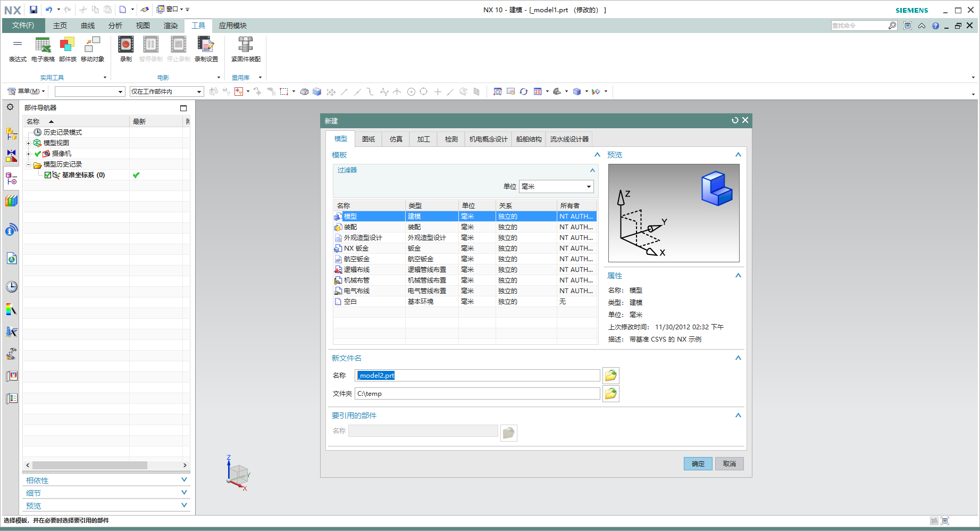The image size is (980, 531).
Task: Open the 单位 毫米 dropdown
Action: 556,186
